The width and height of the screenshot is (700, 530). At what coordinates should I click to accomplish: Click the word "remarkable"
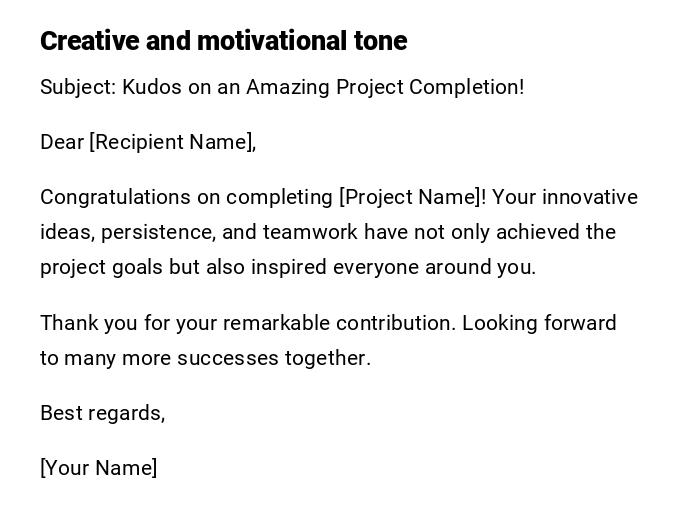277,323
